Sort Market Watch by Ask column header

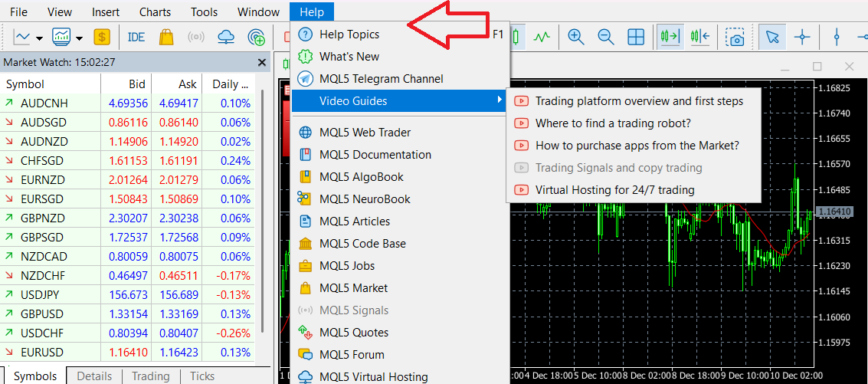[x=177, y=84]
